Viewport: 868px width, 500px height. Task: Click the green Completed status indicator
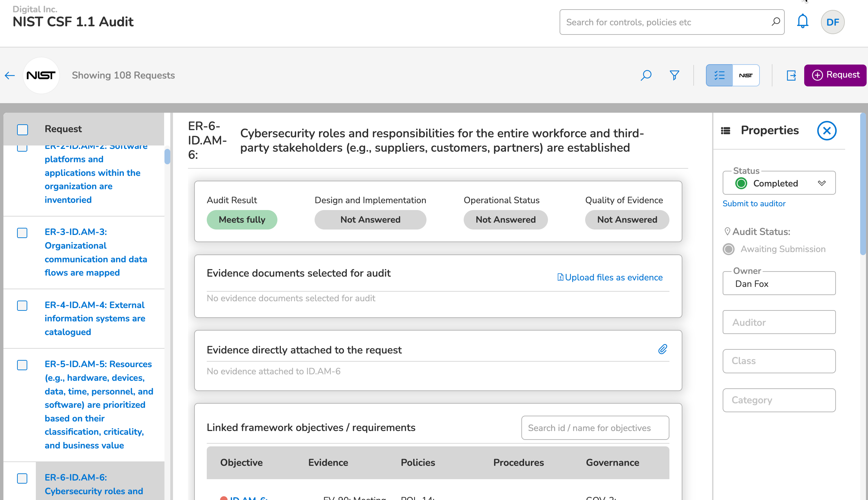tap(741, 183)
